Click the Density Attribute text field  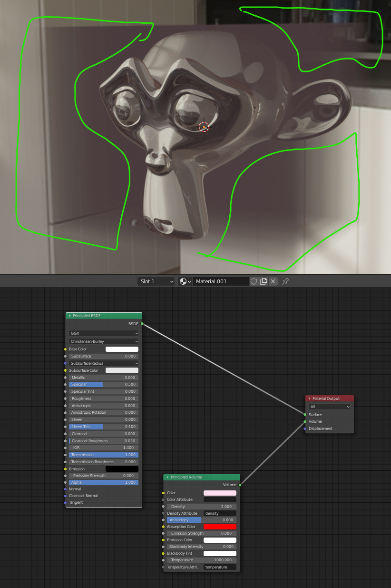click(x=220, y=513)
